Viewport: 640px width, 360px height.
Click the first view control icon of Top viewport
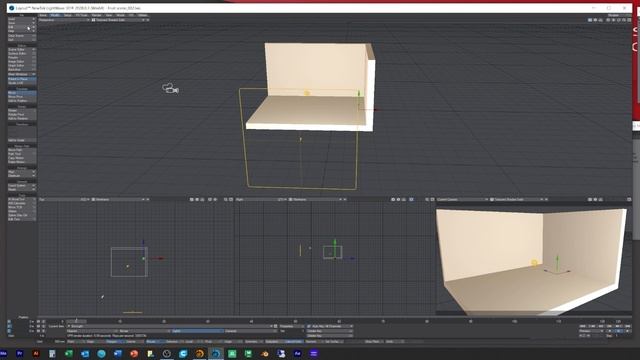pos(191,200)
